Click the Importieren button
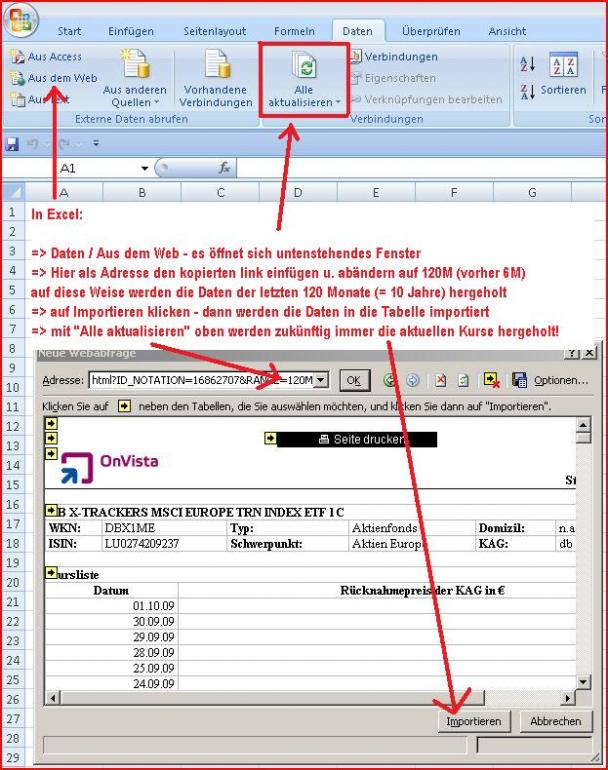The width and height of the screenshot is (608, 770). (474, 721)
